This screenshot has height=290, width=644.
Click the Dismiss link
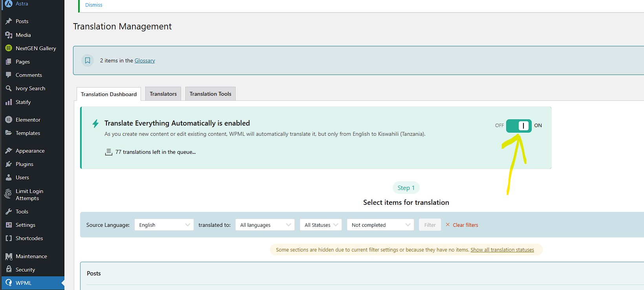93,5
